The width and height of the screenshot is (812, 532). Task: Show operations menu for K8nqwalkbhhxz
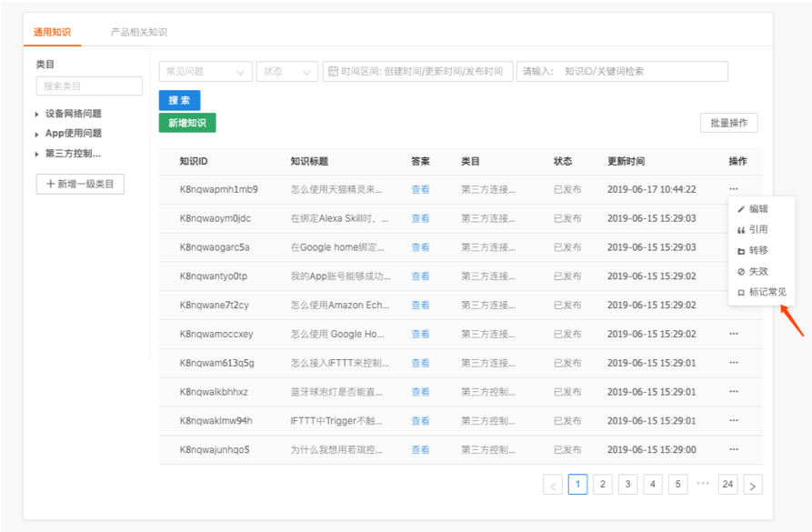pyautogui.click(x=733, y=392)
